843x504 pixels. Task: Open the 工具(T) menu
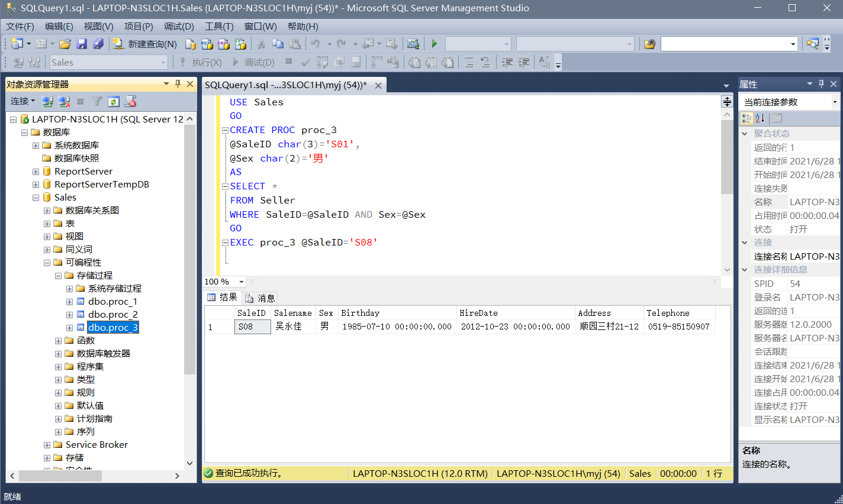tap(219, 27)
